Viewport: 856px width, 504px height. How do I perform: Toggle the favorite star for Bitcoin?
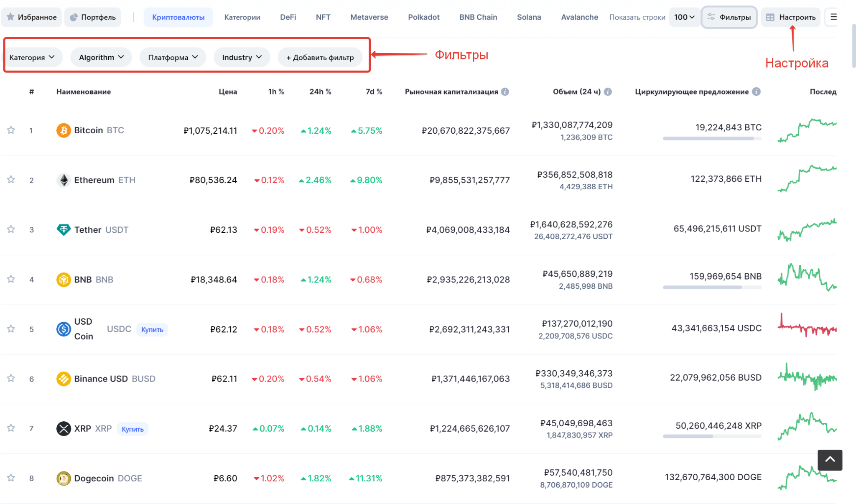coord(11,130)
